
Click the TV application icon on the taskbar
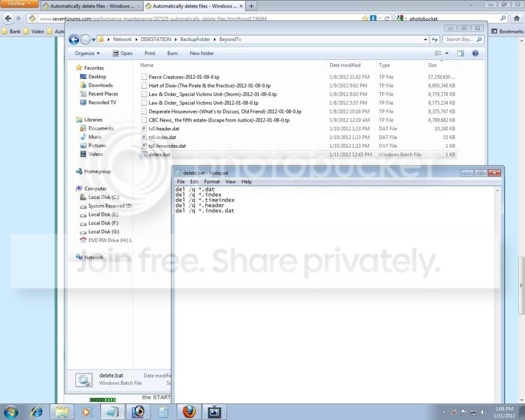(214, 412)
